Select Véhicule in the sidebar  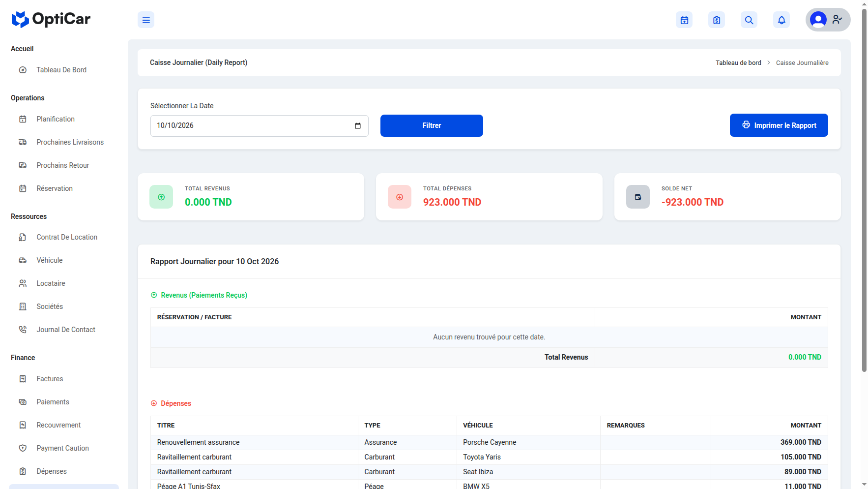tap(64, 260)
